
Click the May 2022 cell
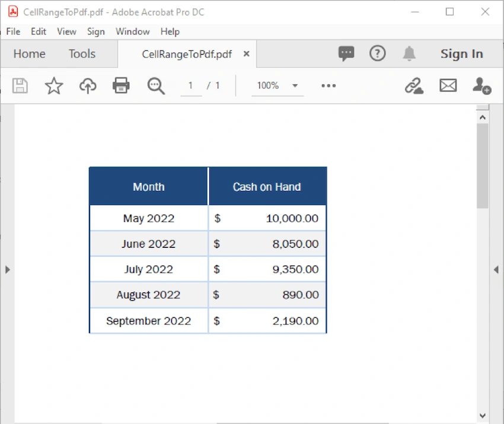[x=148, y=218]
